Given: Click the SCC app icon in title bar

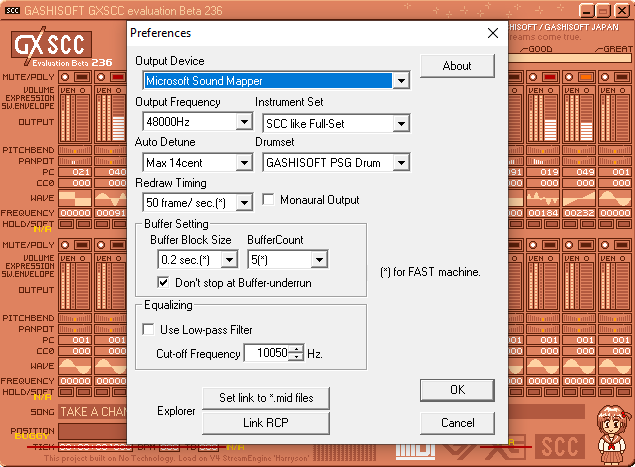Looking at the screenshot, I should pos(12,11).
